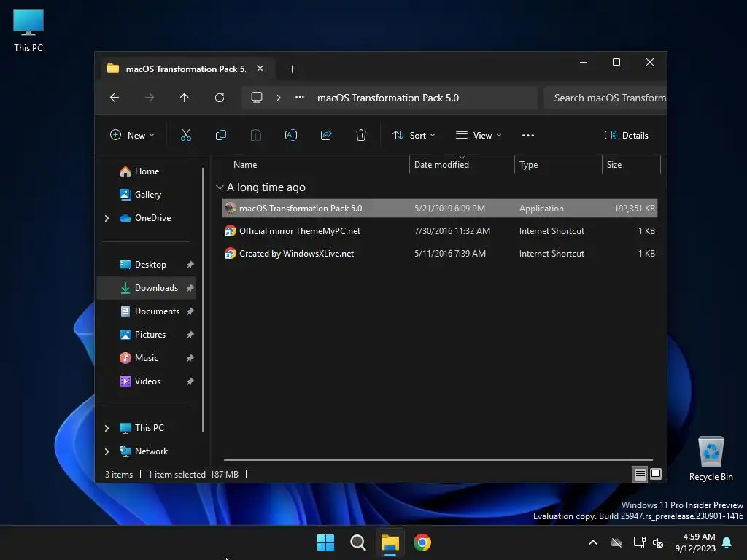
Task: Open the Windows Start menu
Action: tap(326, 542)
